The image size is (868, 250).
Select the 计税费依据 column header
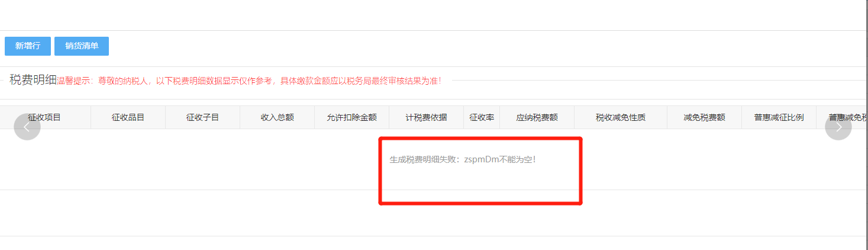coord(426,117)
